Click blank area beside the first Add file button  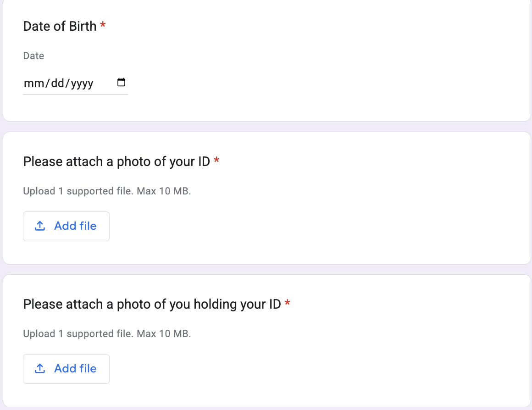point(305,227)
